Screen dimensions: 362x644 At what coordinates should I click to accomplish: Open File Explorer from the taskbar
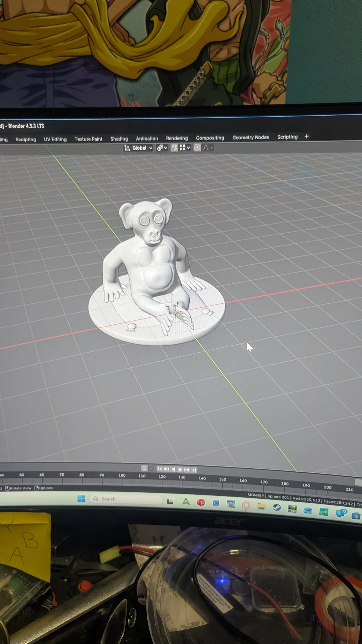pyautogui.click(x=261, y=506)
